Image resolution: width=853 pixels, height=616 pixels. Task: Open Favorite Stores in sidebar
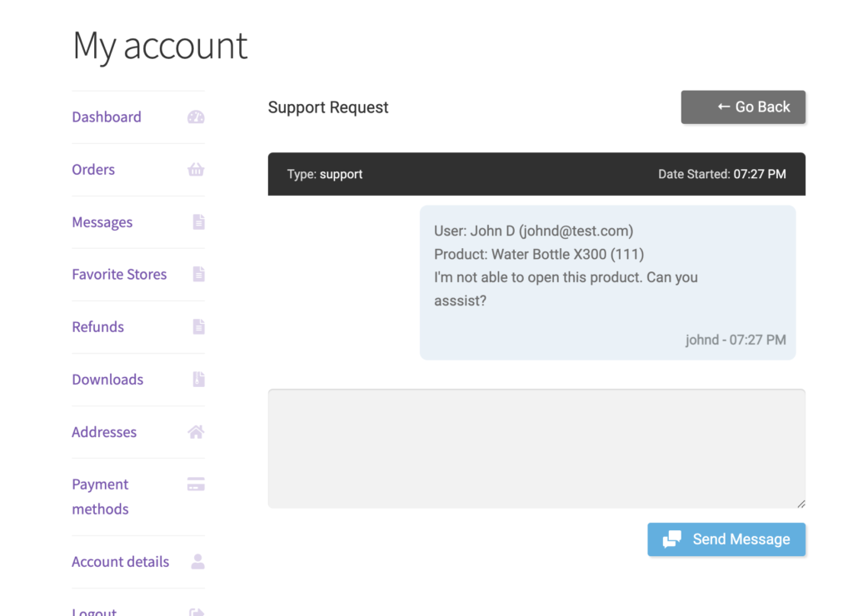pos(119,274)
